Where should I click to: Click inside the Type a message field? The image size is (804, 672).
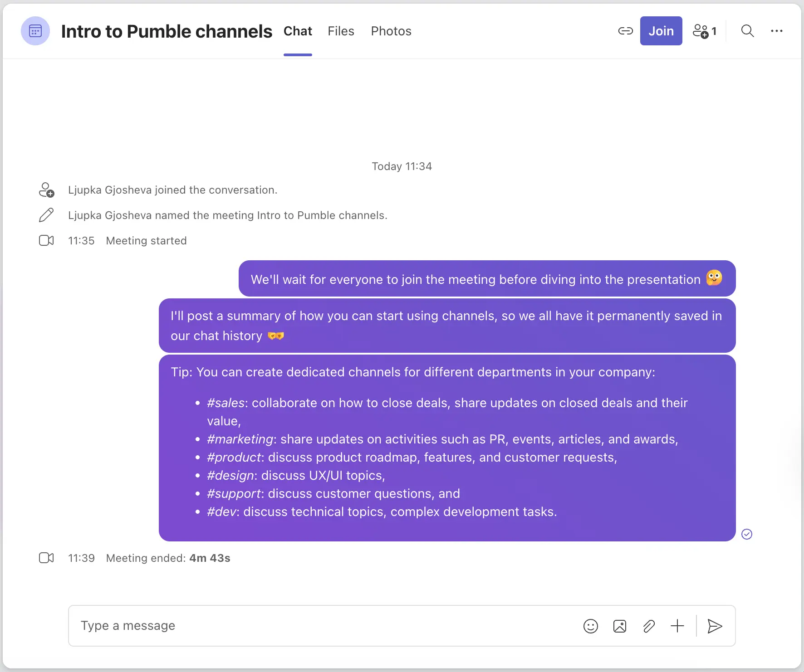pos(272,626)
